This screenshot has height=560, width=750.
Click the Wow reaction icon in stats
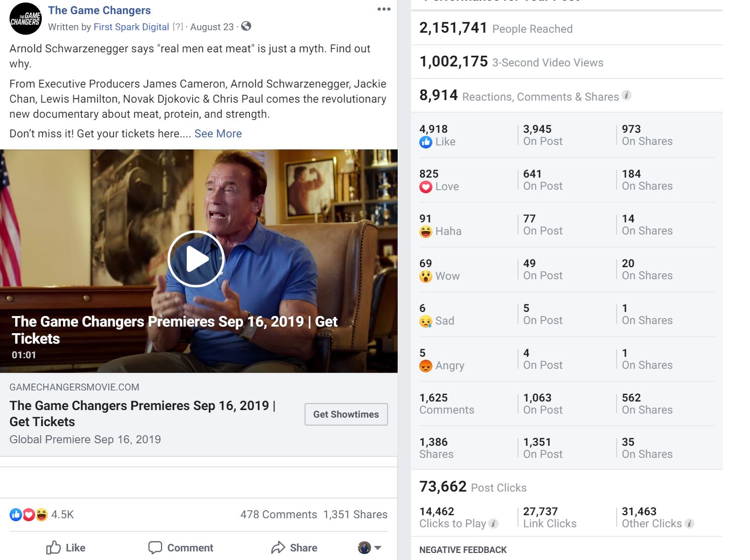click(x=426, y=277)
